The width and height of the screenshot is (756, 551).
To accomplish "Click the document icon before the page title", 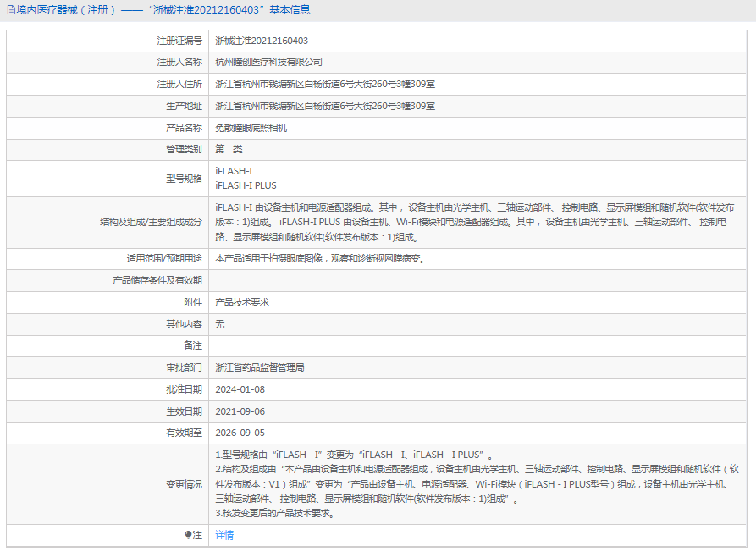I will (11, 10).
